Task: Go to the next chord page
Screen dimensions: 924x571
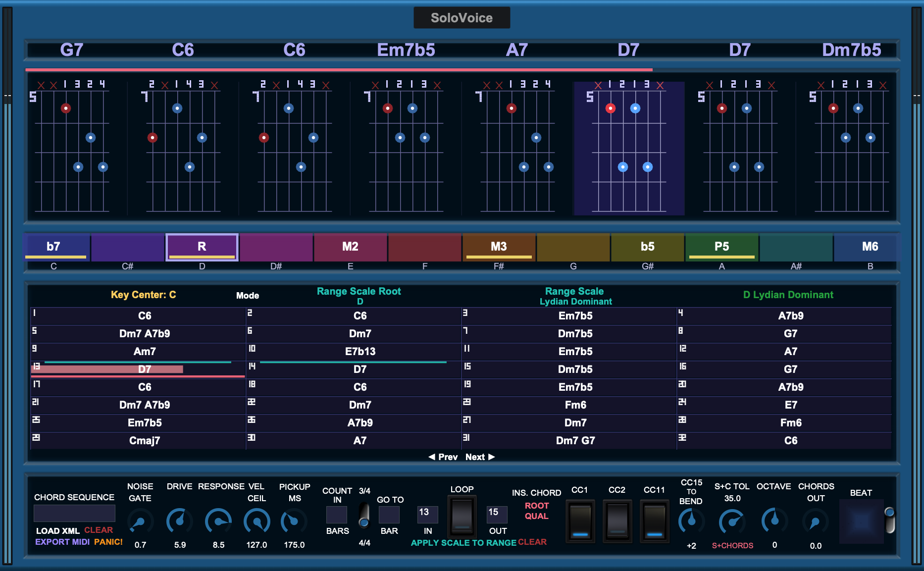Action: (x=480, y=457)
